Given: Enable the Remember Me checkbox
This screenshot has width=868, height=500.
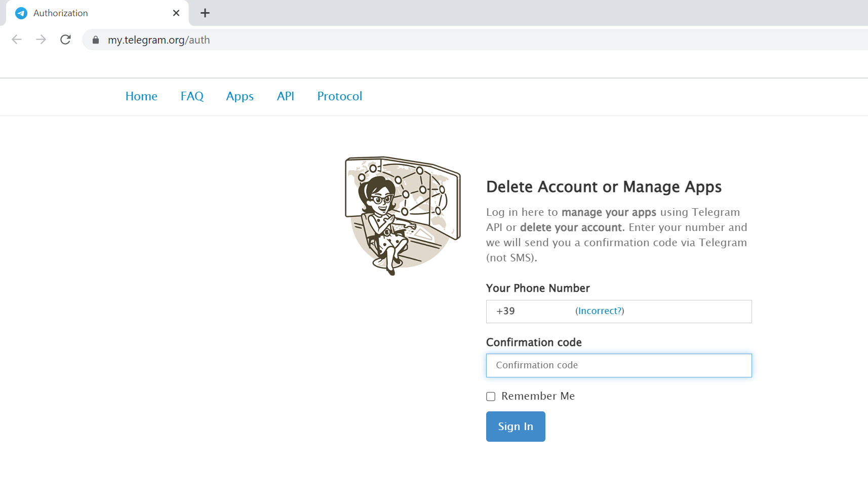Looking at the screenshot, I should point(490,397).
